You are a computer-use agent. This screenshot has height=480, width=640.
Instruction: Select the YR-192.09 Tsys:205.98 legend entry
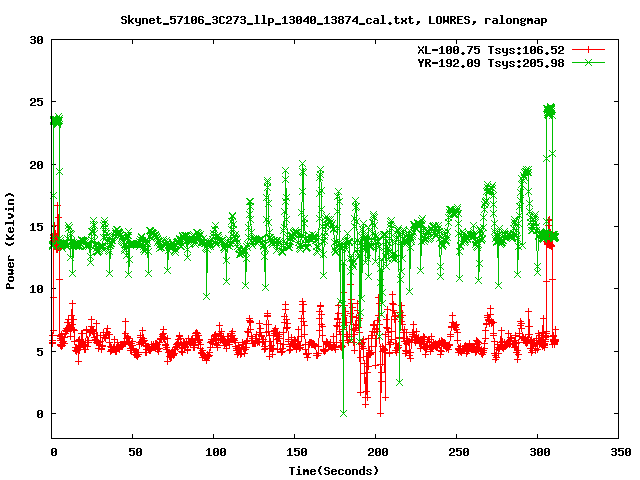click(491, 63)
